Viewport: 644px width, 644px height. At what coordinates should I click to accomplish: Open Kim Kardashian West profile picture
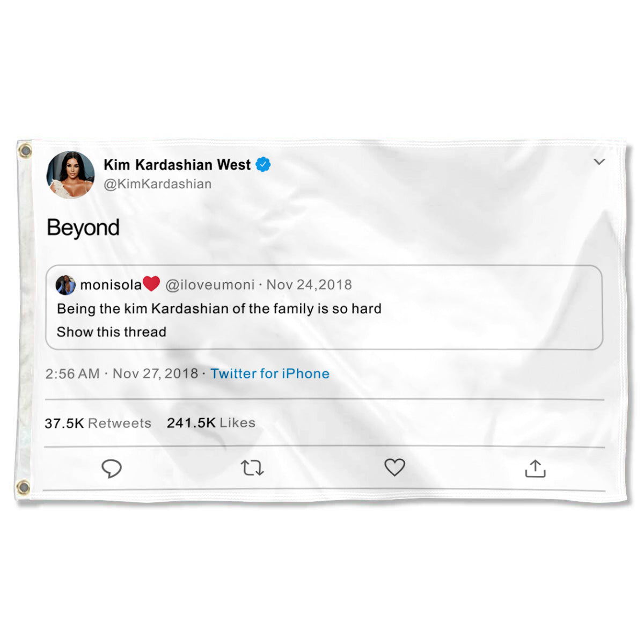[x=70, y=175]
